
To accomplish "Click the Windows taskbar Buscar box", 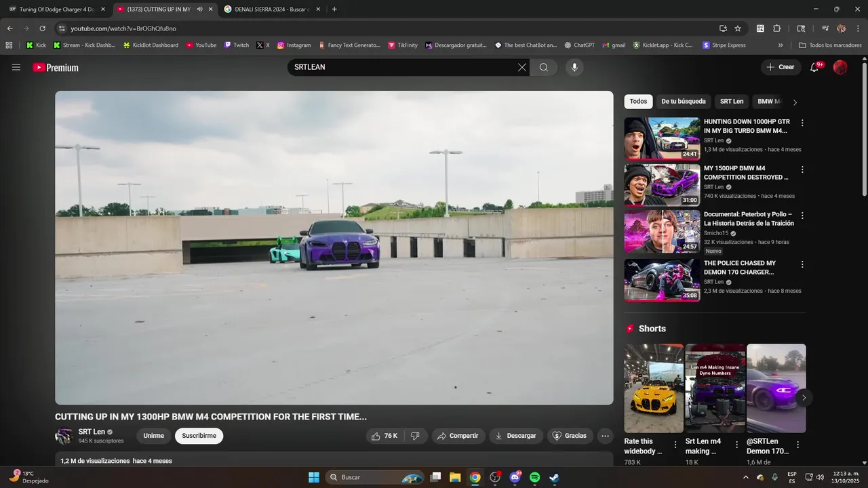I will [375, 477].
